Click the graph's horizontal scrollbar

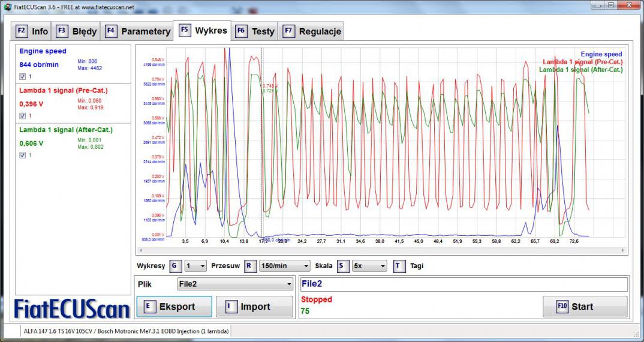point(381,250)
